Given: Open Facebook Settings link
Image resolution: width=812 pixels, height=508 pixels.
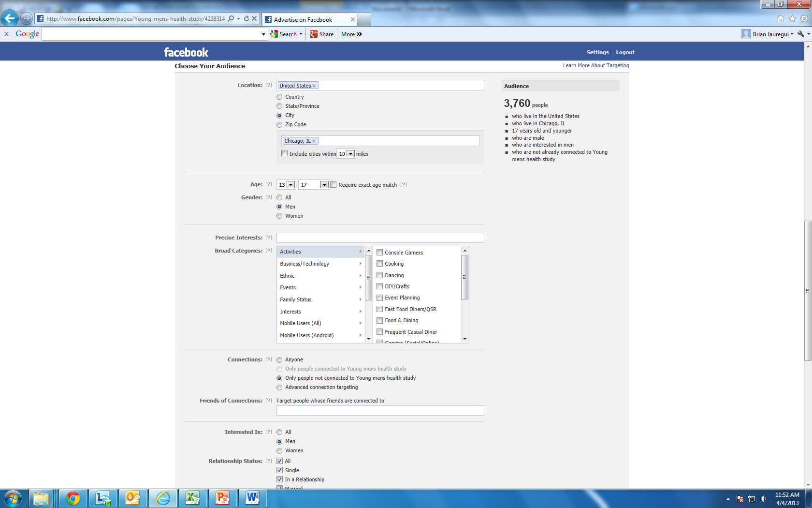Looking at the screenshot, I should click(597, 52).
